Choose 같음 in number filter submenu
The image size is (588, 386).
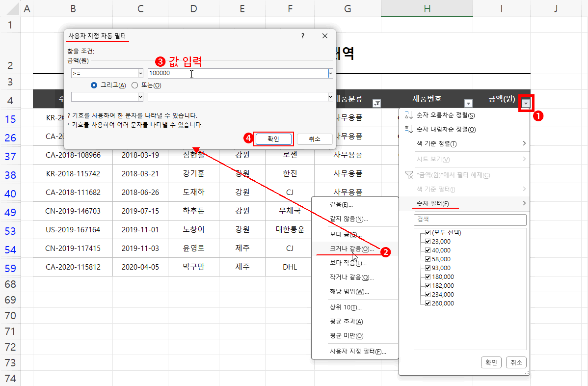click(x=355, y=205)
